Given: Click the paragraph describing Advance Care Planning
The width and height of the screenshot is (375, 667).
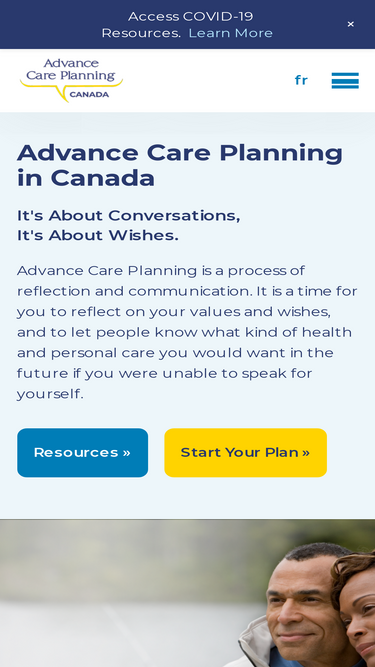Looking at the screenshot, I should pos(187,332).
